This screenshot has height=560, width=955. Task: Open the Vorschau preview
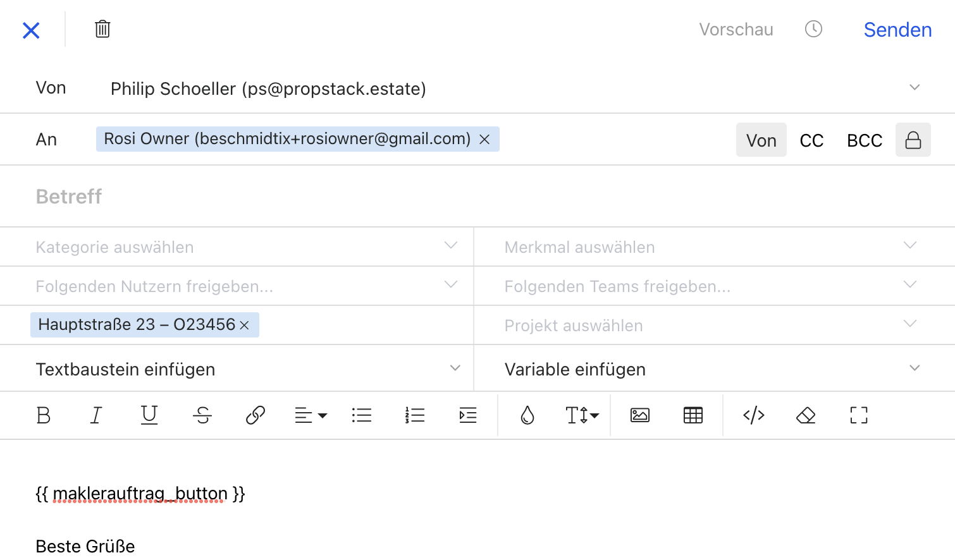point(736,30)
